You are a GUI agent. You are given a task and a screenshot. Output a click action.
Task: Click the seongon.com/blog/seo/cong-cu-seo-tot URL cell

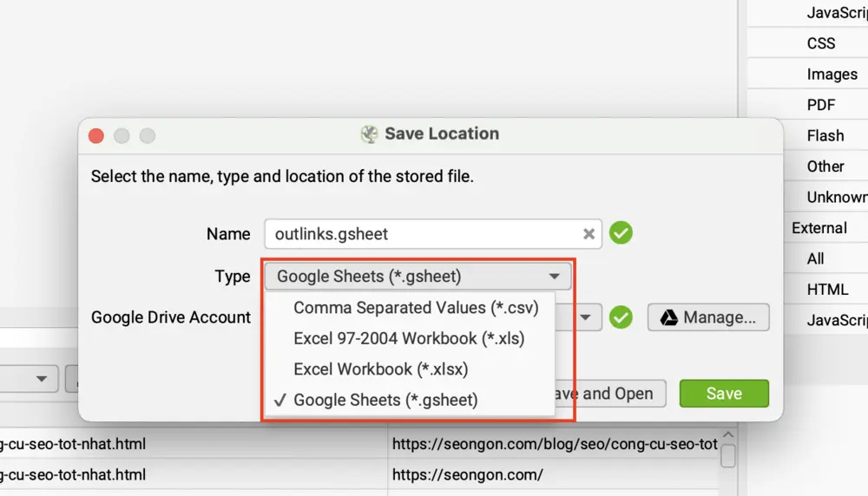(x=554, y=443)
